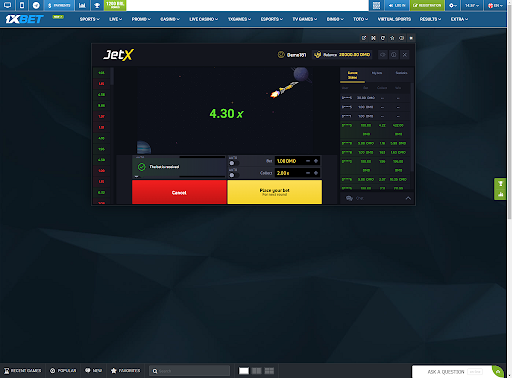Expand the Sports menu
The width and height of the screenshot is (512, 378).
coord(89,19)
